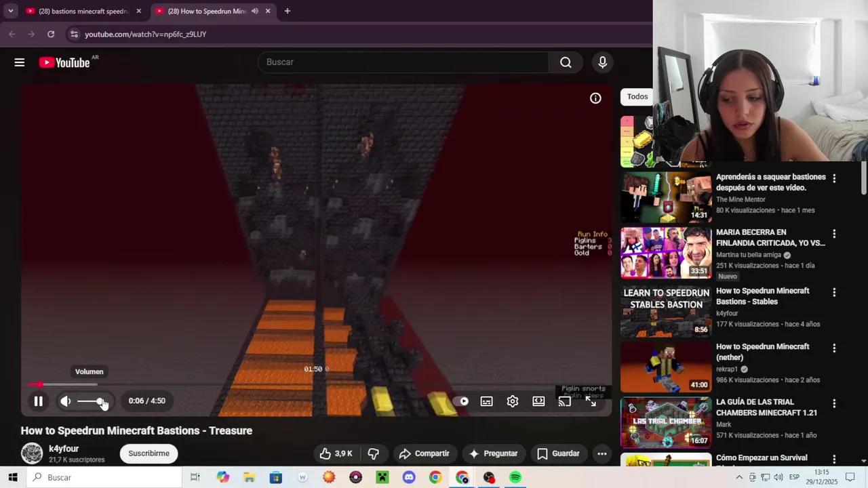Reload the page
The width and height of the screenshot is (868, 488).
pyautogui.click(x=51, y=34)
